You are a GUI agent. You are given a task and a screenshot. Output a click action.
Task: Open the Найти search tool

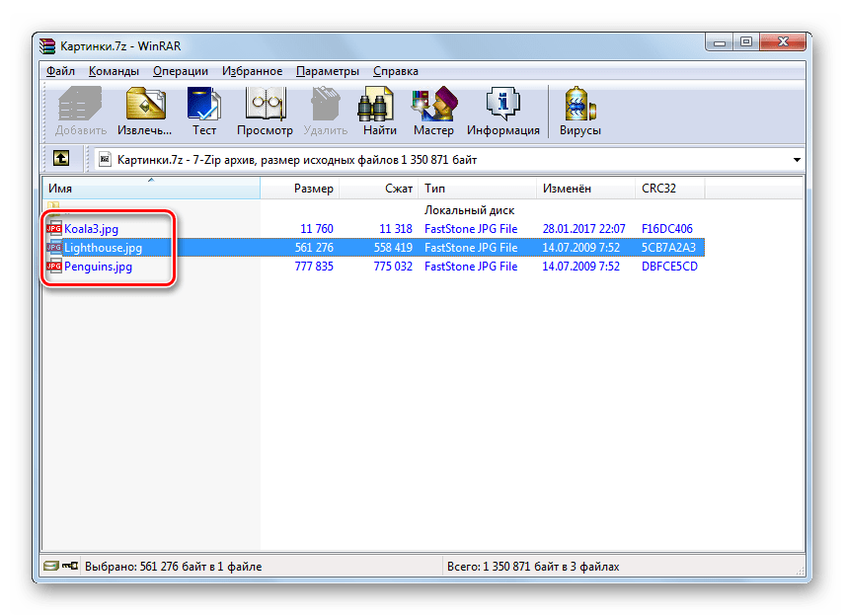coord(379,111)
